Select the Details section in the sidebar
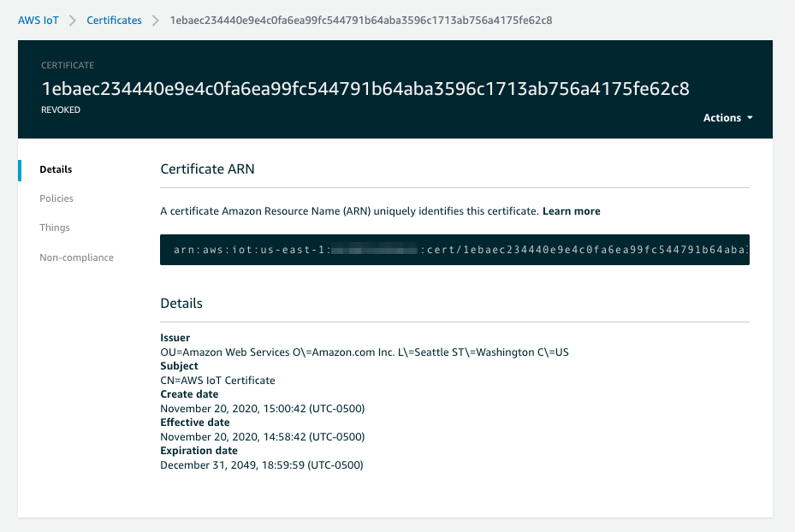The width and height of the screenshot is (795, 532). [x=55, y=169]
